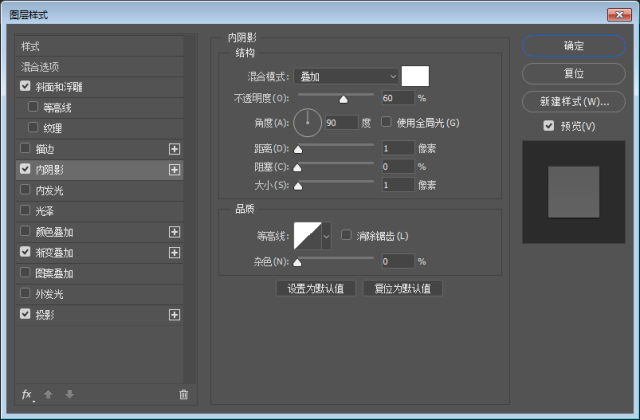The height and width of the screenshot is (420, 640).
Task: Uncheck the 斜面和浮雕 checkbox
Action: 25,86
